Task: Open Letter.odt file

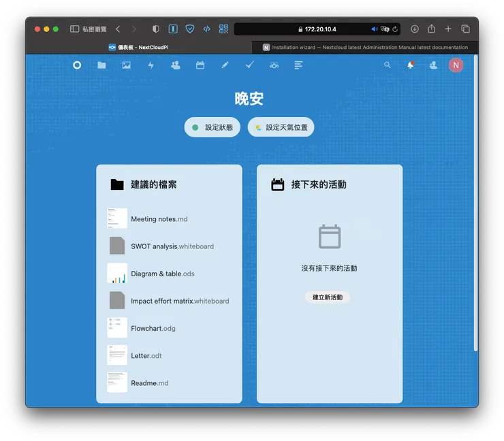Action: [x=170, y=355]
